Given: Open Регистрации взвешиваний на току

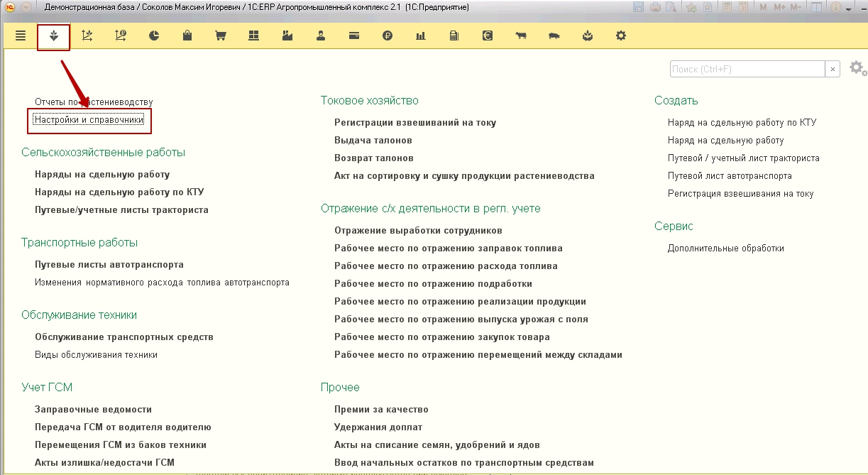Looking at the screenshot, I should (415, 122).
